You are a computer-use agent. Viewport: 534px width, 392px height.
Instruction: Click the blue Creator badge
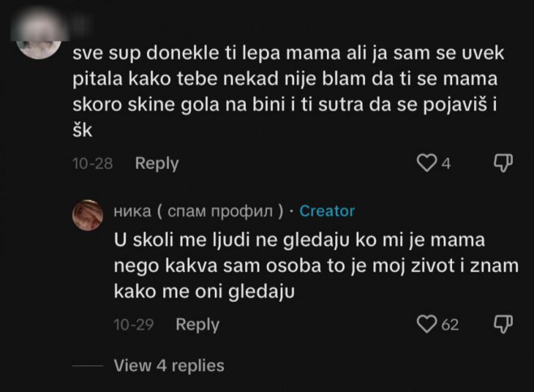327,211
